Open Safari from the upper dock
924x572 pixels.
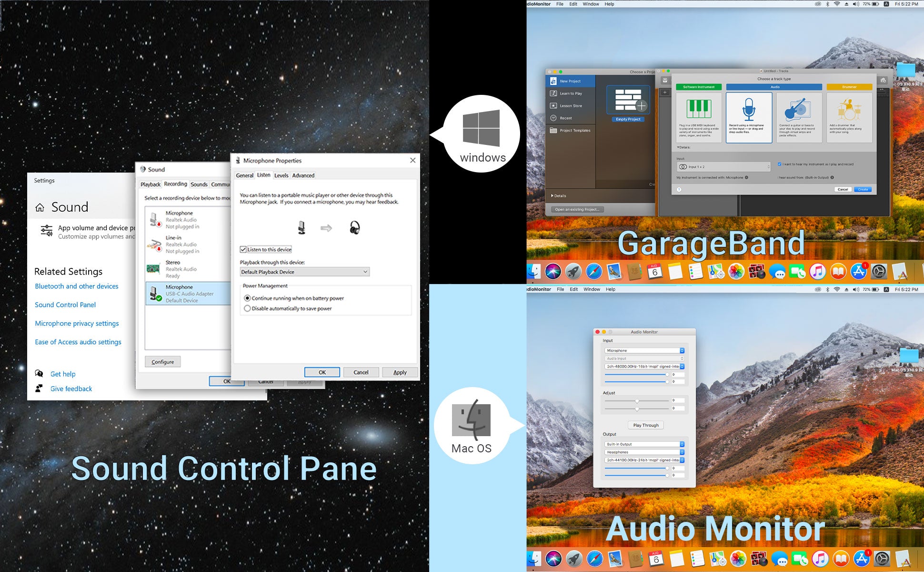593,272
